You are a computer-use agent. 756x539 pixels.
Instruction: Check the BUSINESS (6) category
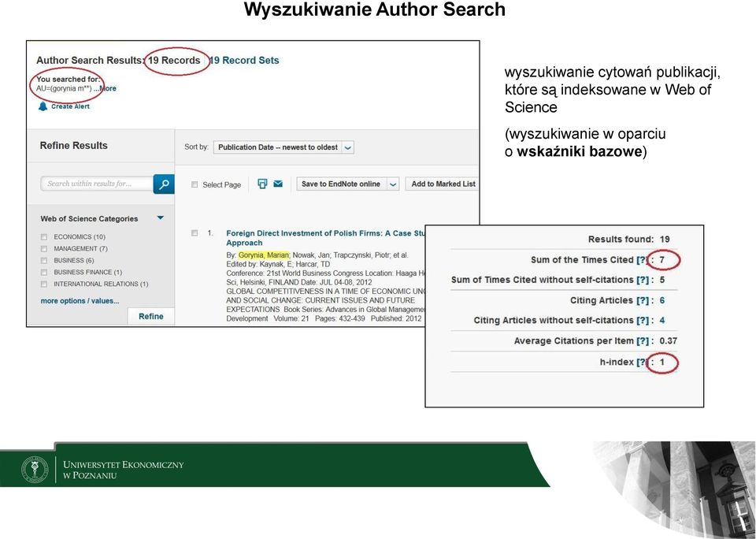coord(44,261)
